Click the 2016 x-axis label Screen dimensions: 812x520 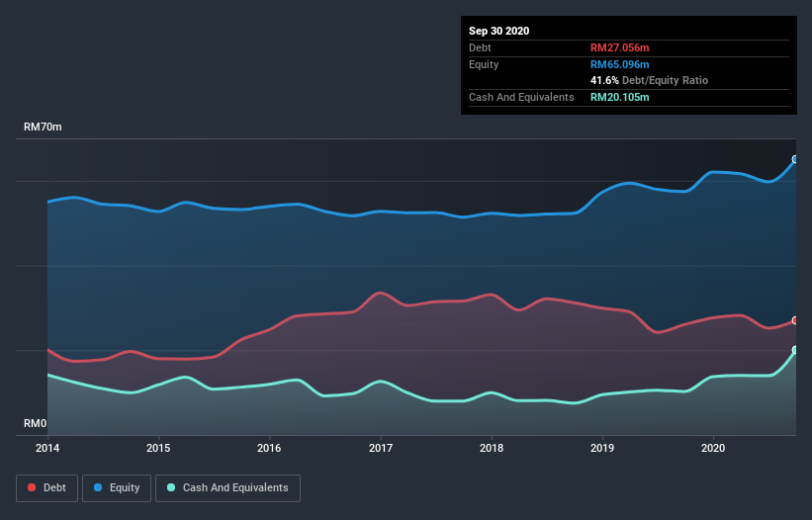pyautogui.click(x=269, y=447)
